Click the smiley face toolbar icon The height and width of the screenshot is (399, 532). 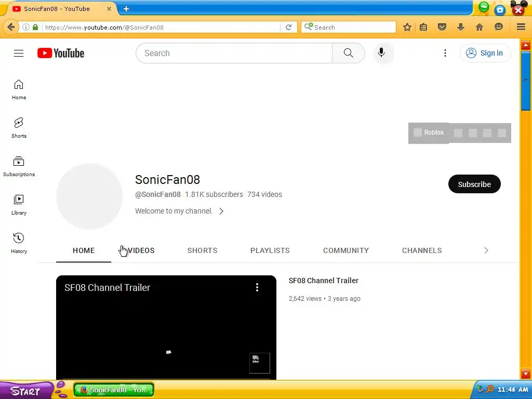click(498, 27)
